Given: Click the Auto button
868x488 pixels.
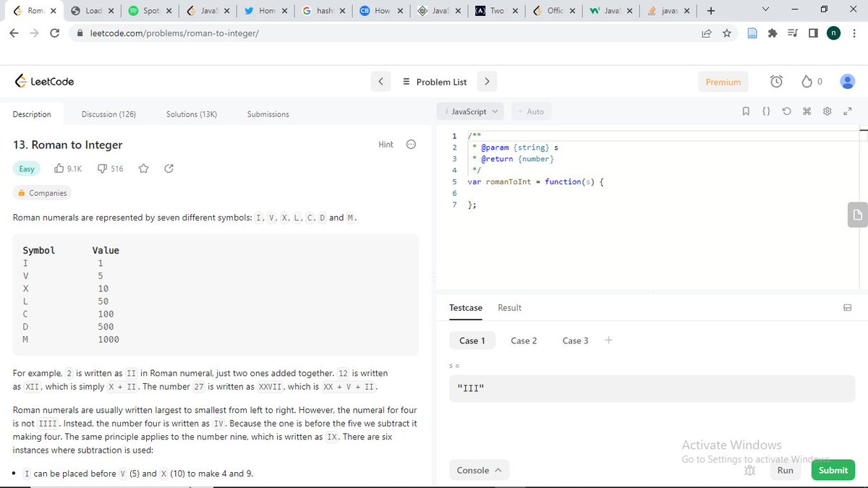Looking at the screenshot, I should [x=532, y=111].
